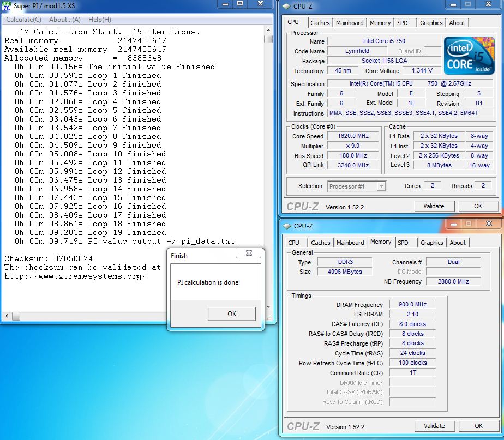
Task: Click the CPU-Z icon in top window title bar
Action: coord(286,6)
